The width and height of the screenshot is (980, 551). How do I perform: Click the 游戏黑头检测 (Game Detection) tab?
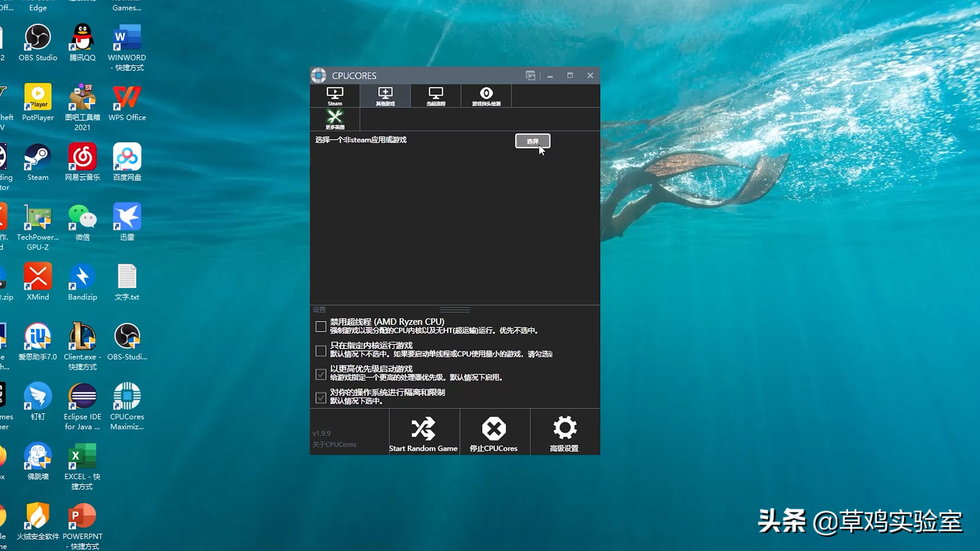coord(486,96)
